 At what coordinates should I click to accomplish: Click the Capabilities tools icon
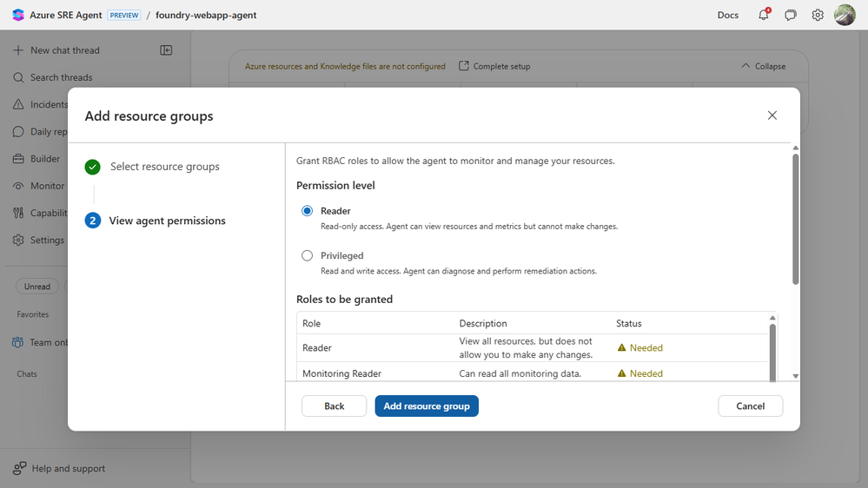[x=18, y=213]
